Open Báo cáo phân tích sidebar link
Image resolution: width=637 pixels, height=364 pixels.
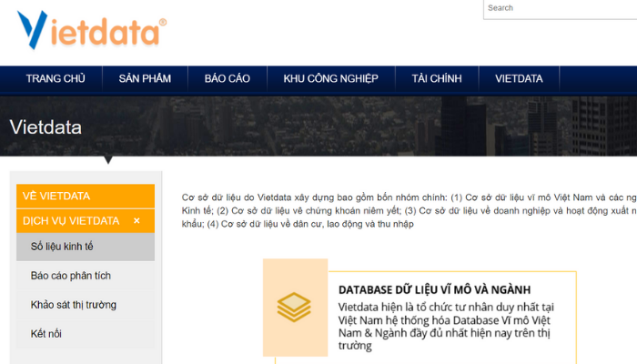(x=86, y=276)
